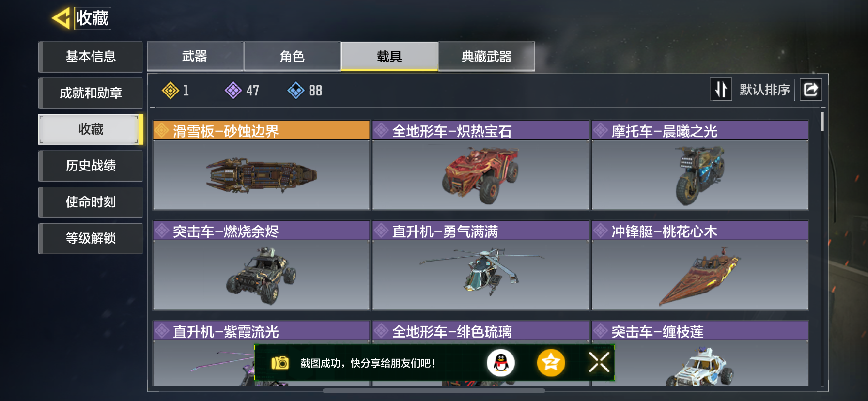Open 基本信息 in the sidebar
The image size is (868, 401).
(x=91, y=57)
